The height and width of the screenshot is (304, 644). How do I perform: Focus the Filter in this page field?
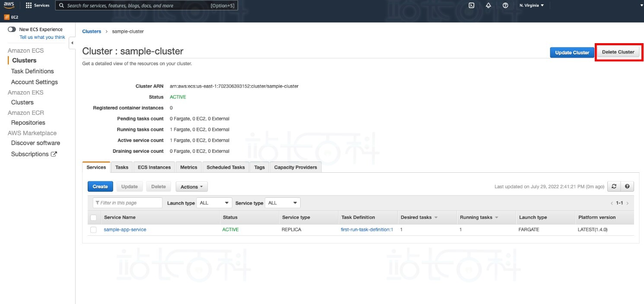tap(127, 203)
